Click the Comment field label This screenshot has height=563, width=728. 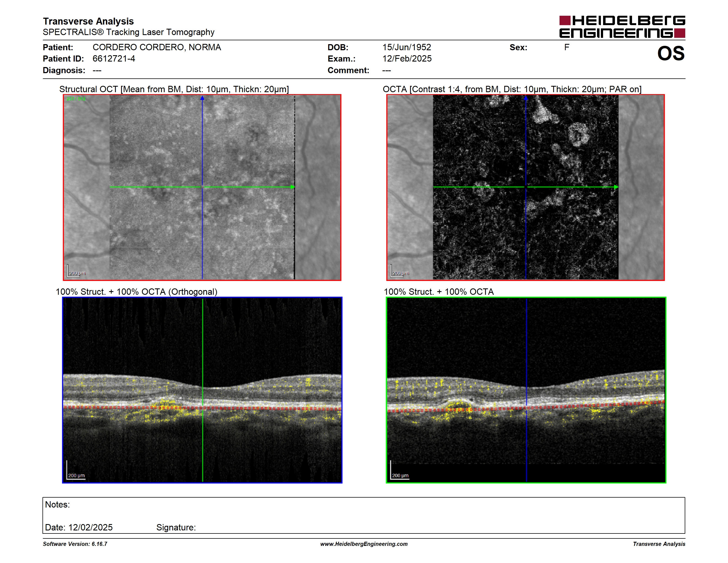click(348, 70)
